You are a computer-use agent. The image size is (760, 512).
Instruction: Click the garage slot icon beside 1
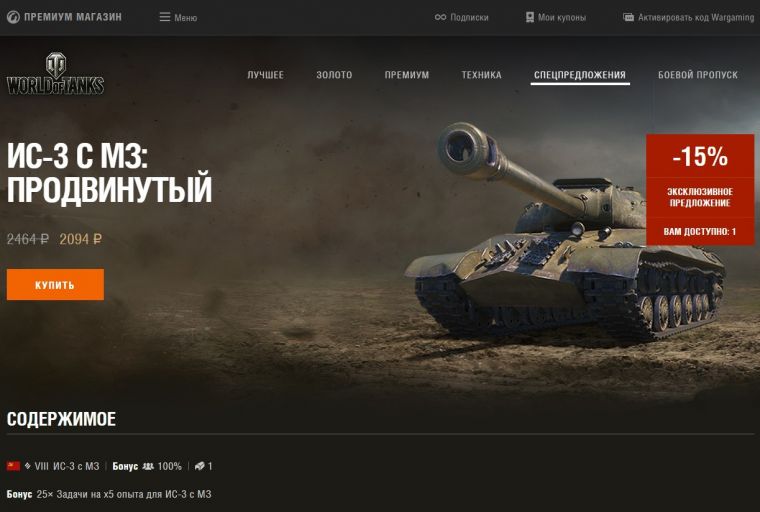[x=199, y=466]
